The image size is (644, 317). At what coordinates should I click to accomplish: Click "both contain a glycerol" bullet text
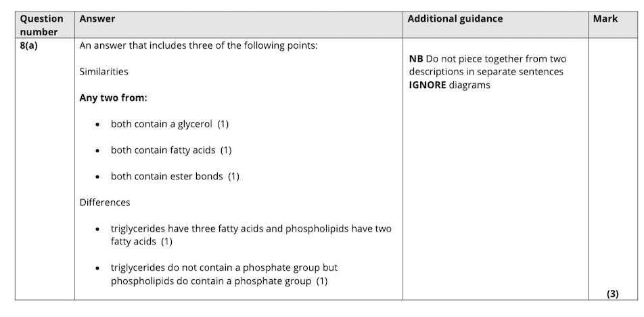pos(170,124)
